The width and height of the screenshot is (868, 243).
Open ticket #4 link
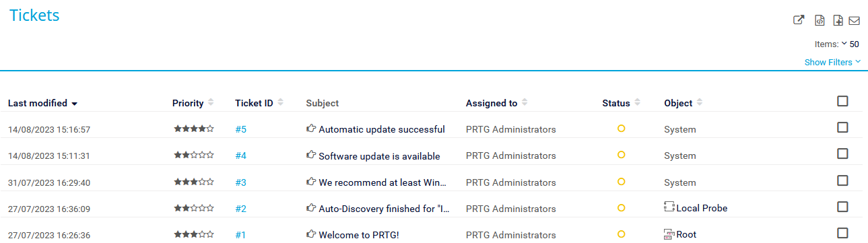click(241, 155)
